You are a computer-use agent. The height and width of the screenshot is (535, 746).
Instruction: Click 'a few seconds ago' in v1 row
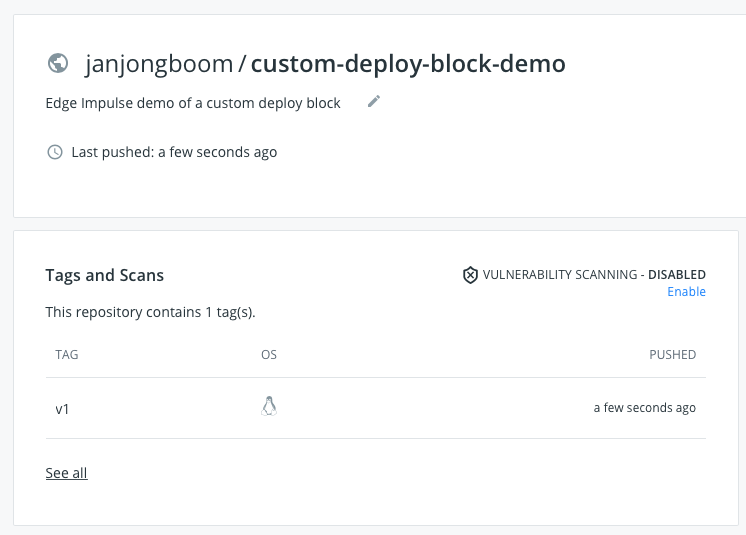coord(645,408)
